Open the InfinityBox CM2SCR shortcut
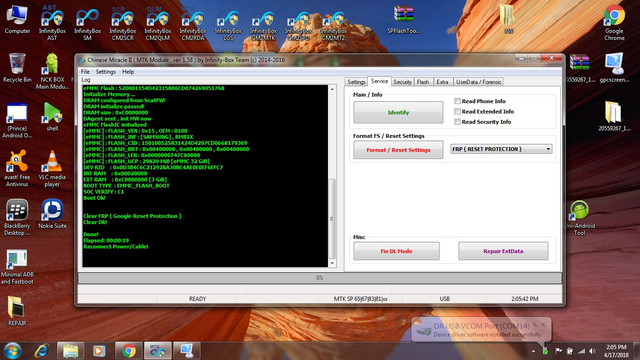This screenshot has height=360, width=640. tap(122, 23)
